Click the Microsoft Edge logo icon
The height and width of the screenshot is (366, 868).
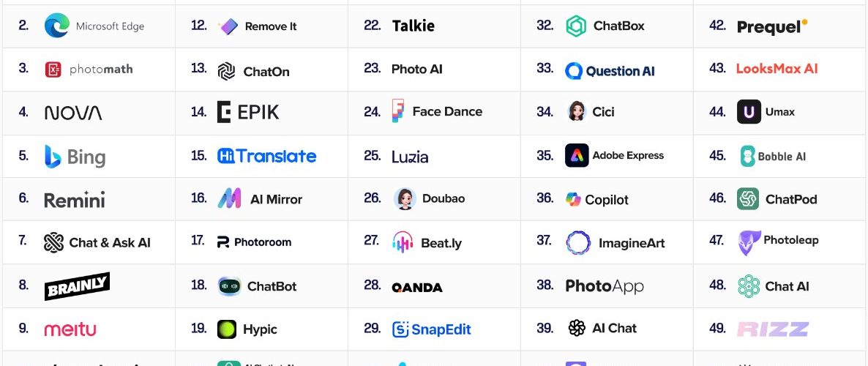57,26
